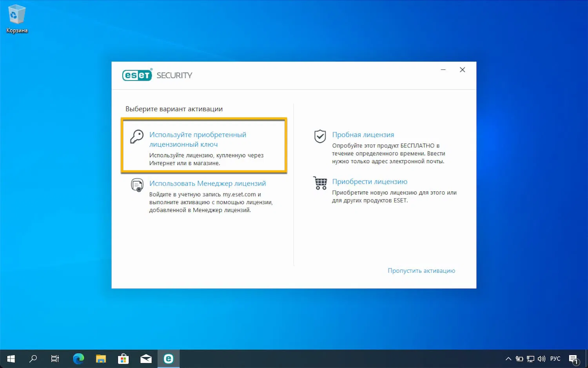Open Microsoft Edge from the taskbar
Viewport: 588px width, 368px height.
(78, 359)
